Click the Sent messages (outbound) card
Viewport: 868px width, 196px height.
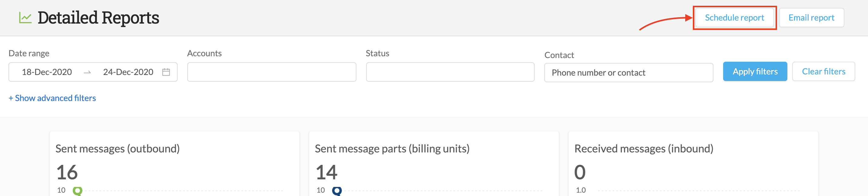[x=175, y=164]
